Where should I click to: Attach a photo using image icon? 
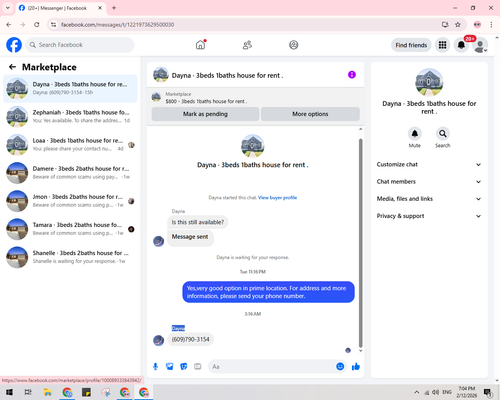tap(170, 367)
